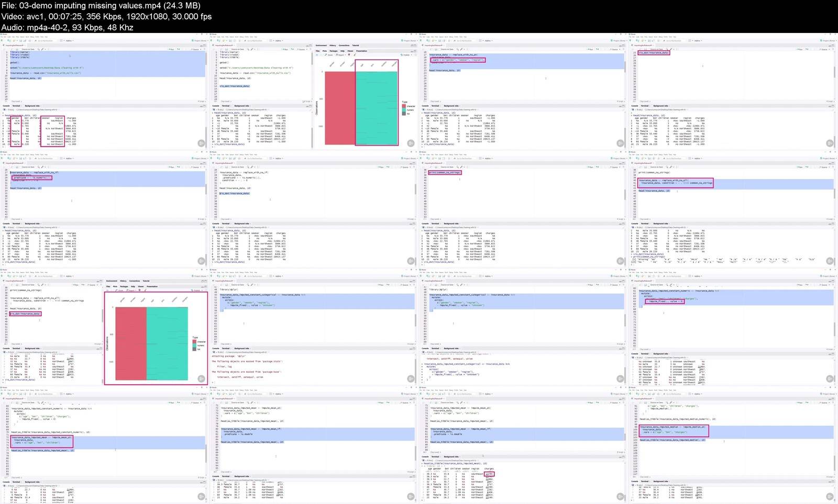Viewport: 838px width, 504px height.
Task: Open the thumbnail with library(naniar) lines selected
Action: 105,91
